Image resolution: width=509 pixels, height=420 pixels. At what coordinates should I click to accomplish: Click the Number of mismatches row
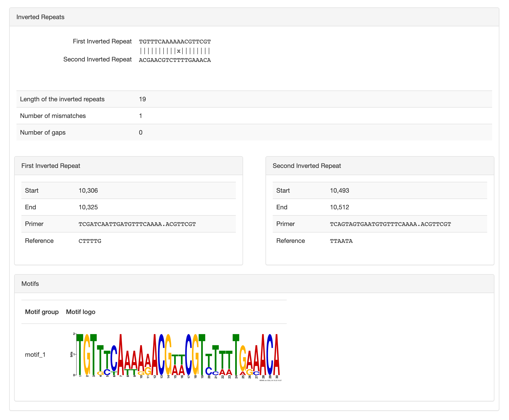click(x=53, y=116)
